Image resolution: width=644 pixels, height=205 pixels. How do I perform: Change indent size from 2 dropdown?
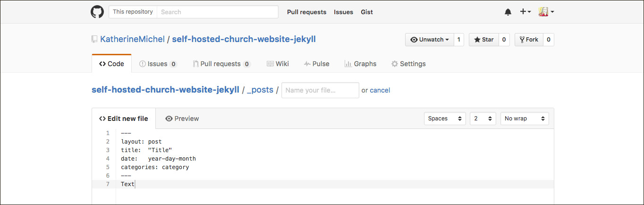coord(483,119)
